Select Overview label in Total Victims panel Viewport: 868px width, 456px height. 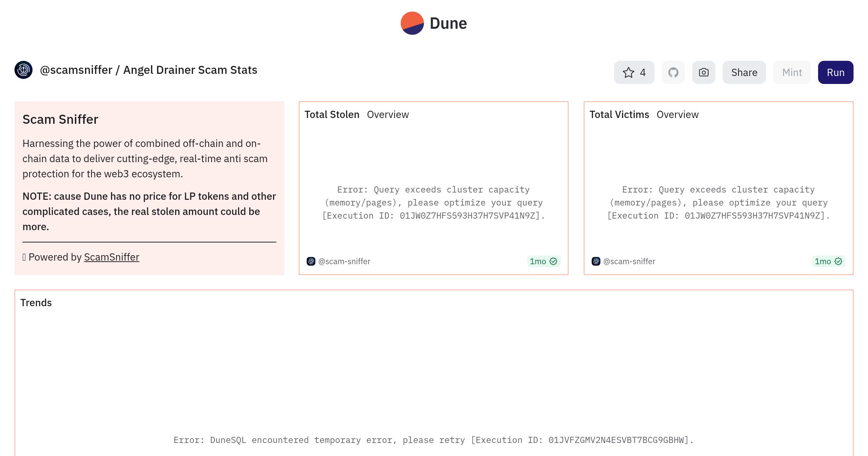(x=677, y=114)
